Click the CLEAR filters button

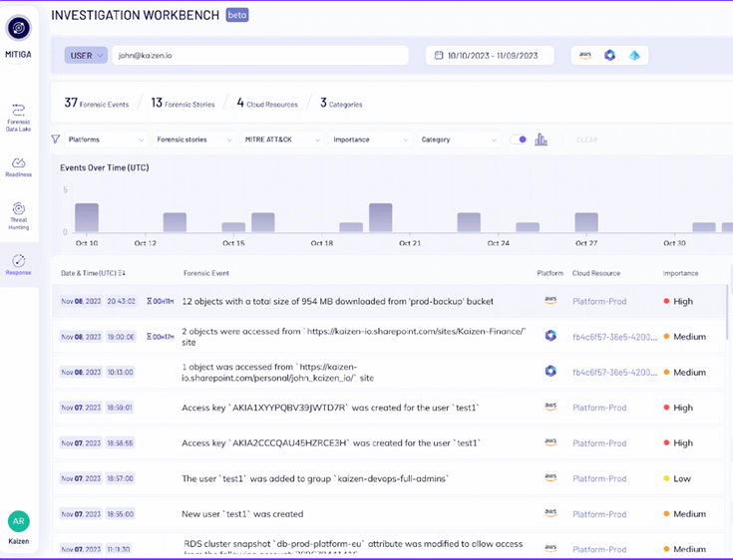586,140
